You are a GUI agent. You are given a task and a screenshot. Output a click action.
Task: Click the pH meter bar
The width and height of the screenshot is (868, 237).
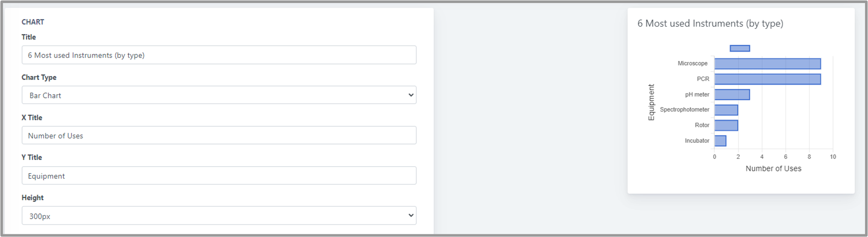[x=732, y=95]
